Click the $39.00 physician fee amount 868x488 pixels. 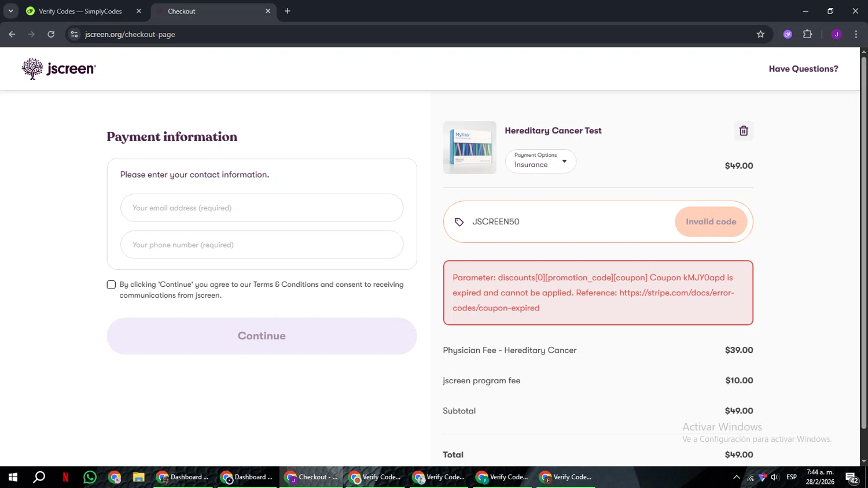[739, 350]
